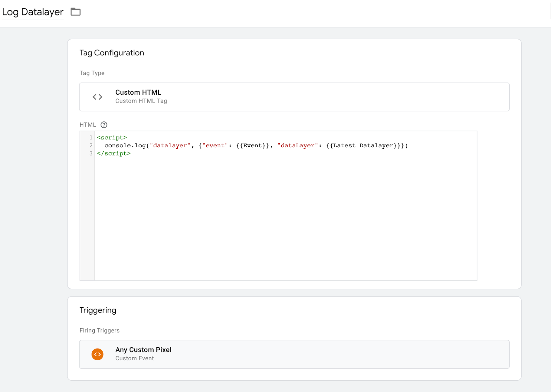Click console.log in the code editor
The height and width of the screenshot is (392, 551).
(x=125, y=146)
